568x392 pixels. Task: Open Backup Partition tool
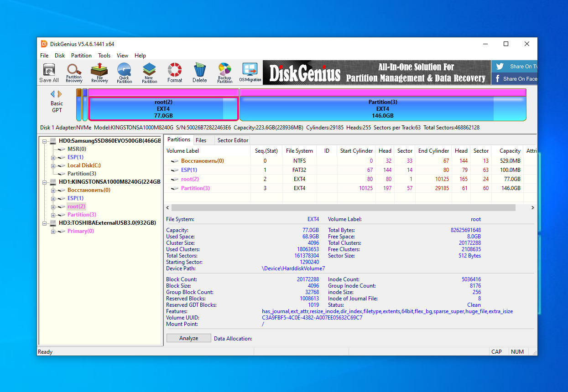224,72
